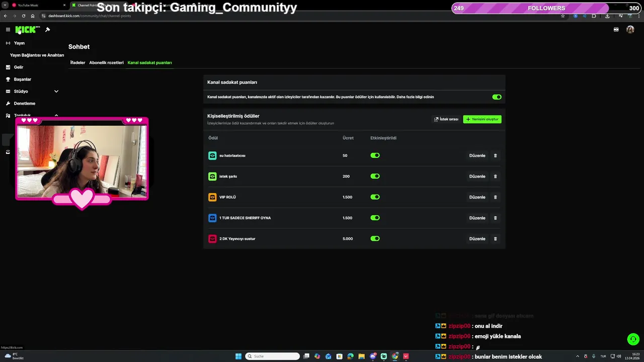The image size is (644, 362).
Task: Delete the VIP ROLÜ reward
Action: tap(495, 197)
